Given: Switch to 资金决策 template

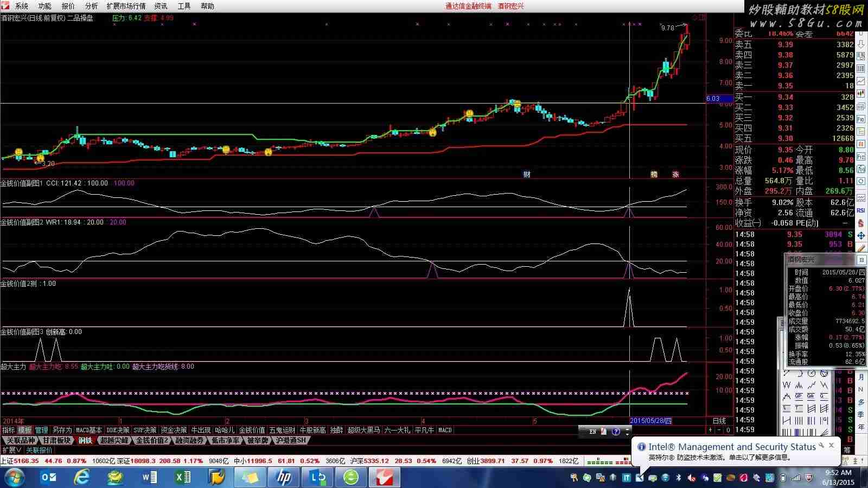Looking at the screenshot, I should (x=174, y=430).
